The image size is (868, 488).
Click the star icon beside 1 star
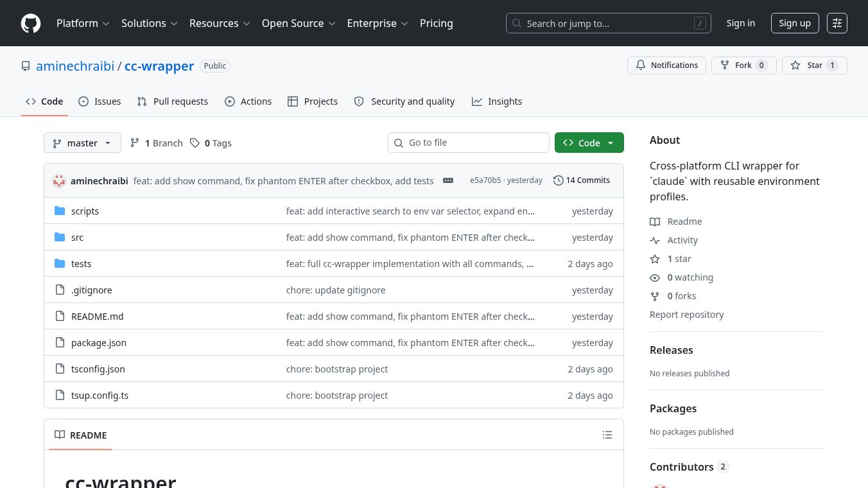(655, 259)
